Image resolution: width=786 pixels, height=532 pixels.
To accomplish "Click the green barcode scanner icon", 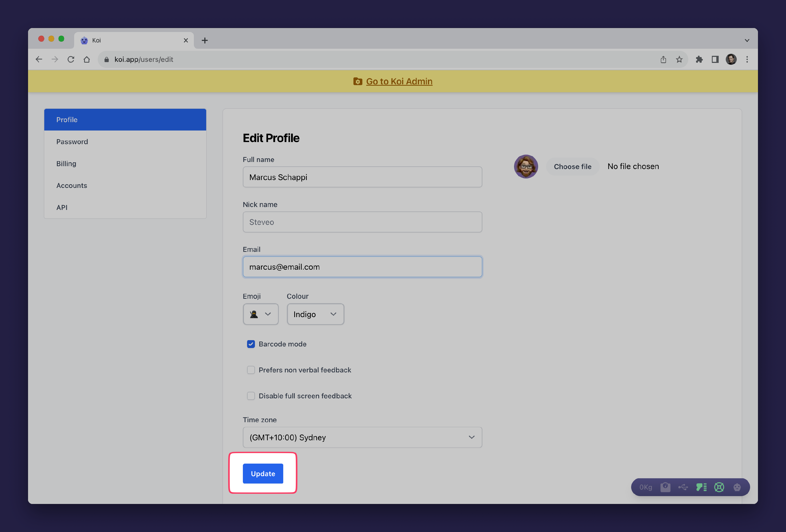I will (701, 487).
